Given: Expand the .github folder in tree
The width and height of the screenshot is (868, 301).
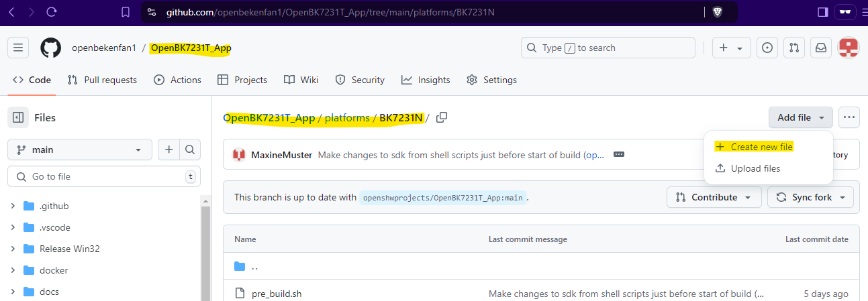Looking at the screenshot, I should pyautogui.click(x=13, y=206).
